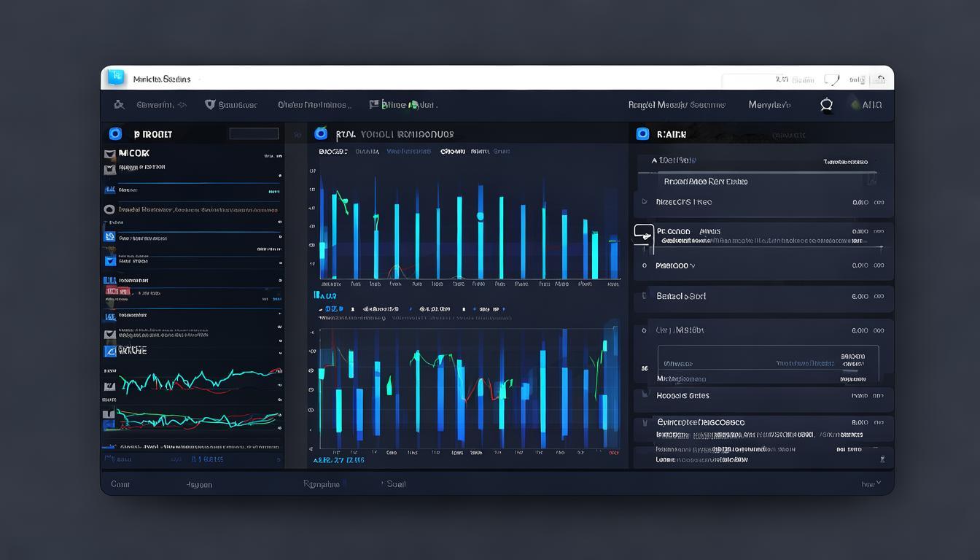Click the input box in left panel header
980x560 pixels.
tap(254, 134)
